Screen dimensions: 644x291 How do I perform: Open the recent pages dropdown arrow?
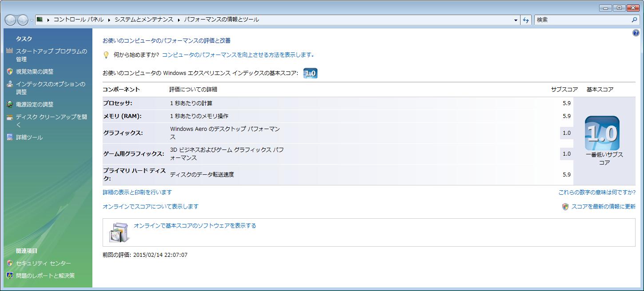32,20
